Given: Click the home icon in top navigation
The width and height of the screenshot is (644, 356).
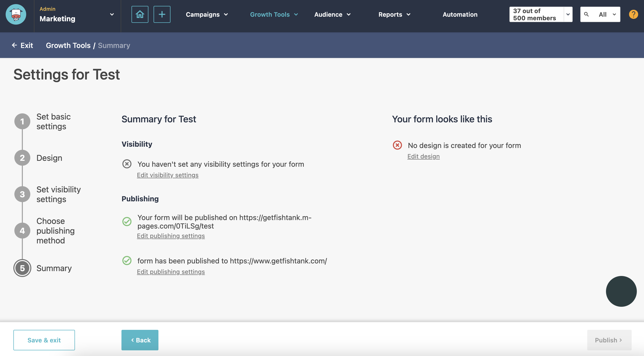Looking at the screenshot, I should (139, 14).
